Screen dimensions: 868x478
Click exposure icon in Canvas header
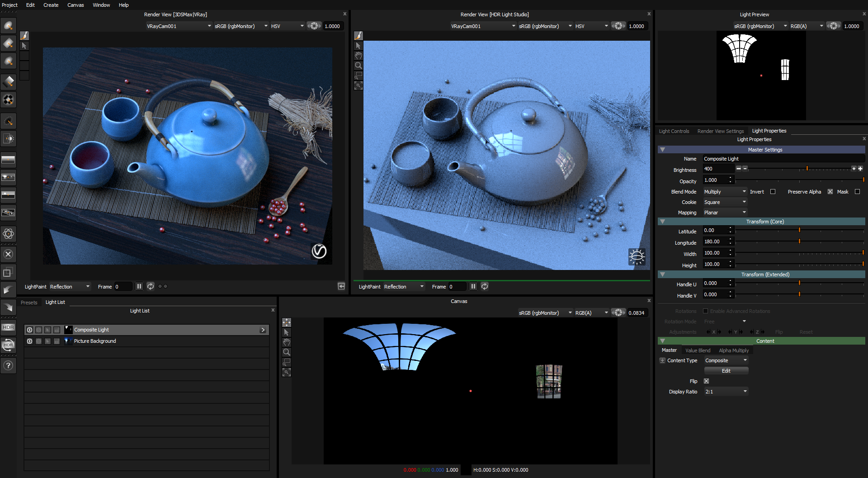click(x=618, y=312)
